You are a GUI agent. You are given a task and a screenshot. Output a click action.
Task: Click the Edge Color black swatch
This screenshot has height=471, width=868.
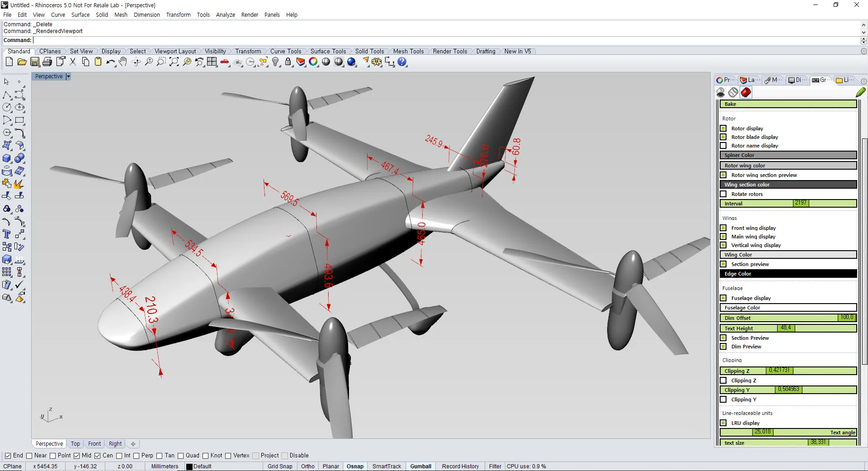(788, 274)
